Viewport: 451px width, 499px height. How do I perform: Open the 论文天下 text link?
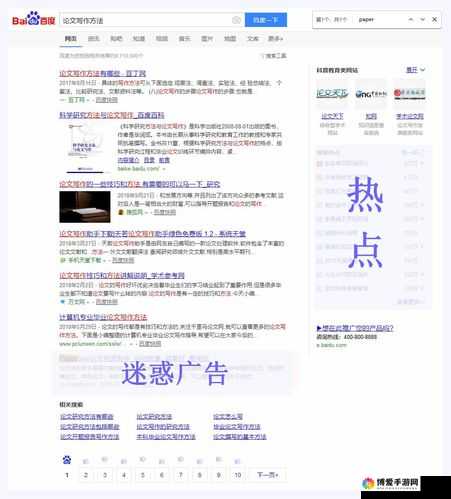(332, 116)
